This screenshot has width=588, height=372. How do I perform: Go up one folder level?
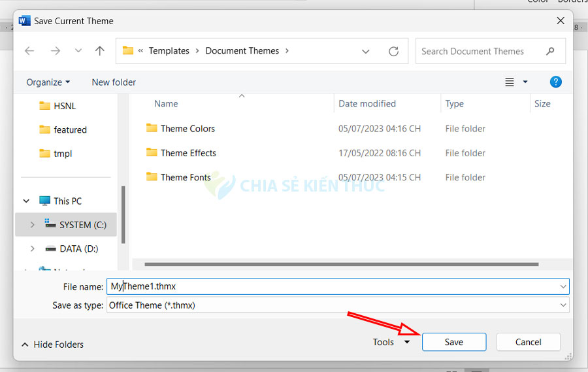tap(99, 51)
